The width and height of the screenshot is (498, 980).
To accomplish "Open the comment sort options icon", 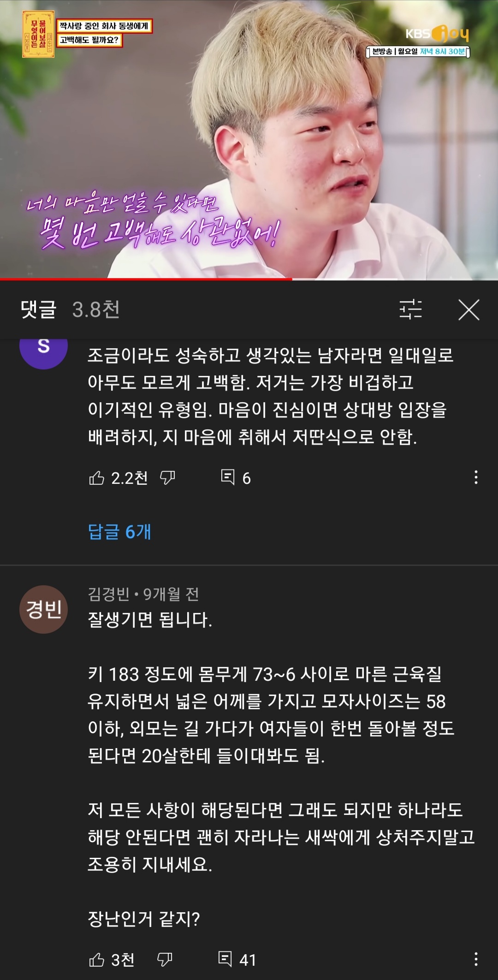I will (410, 309).
